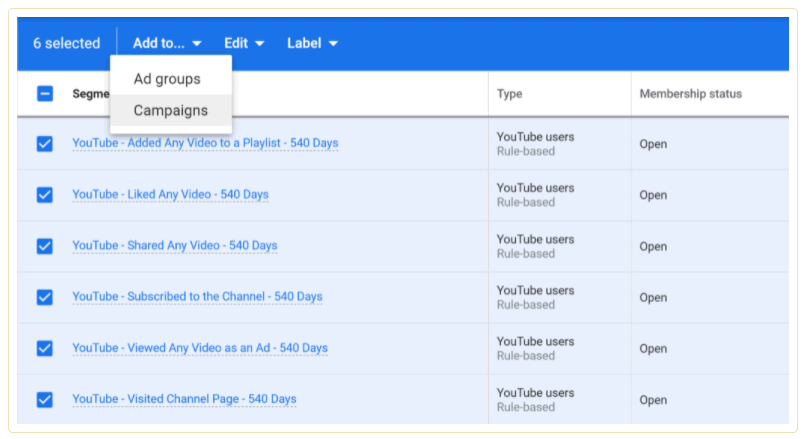This screenshot has width=807, height=439.
Task: Select Campaigns from the Add to menu
Action: (x=171, y=111)
